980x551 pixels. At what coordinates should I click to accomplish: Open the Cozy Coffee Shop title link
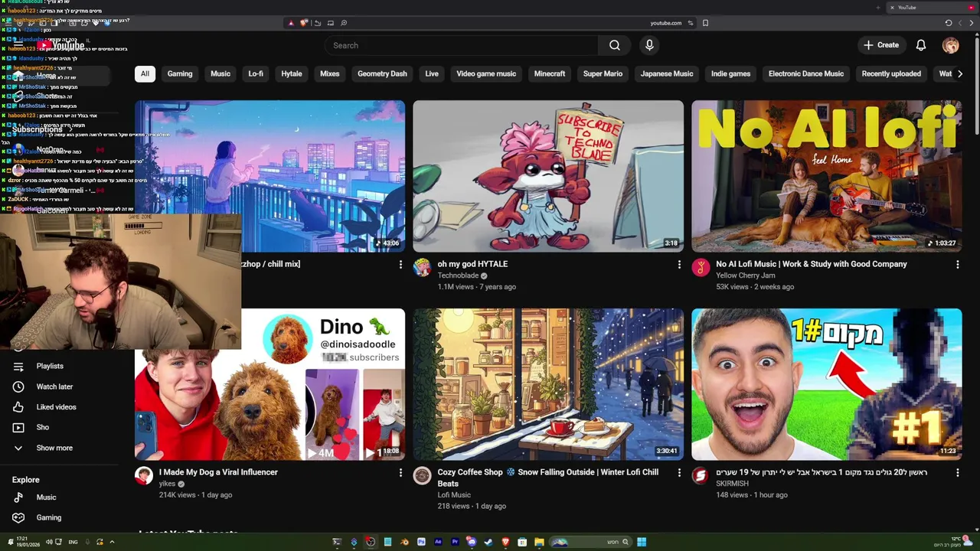(x=547, y=478)
